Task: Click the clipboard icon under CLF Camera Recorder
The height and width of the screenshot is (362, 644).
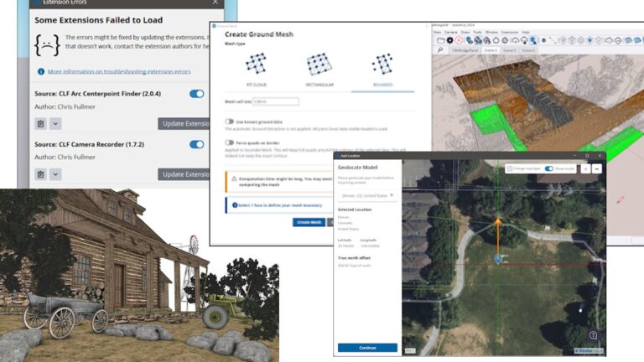Action: click(39, 174)
